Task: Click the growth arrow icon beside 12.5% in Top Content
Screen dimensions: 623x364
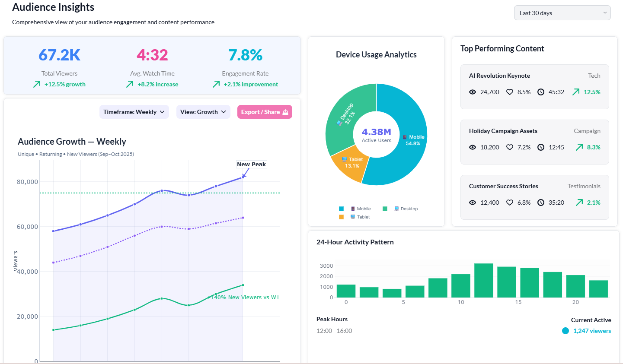Action: [x=576, y=92]
